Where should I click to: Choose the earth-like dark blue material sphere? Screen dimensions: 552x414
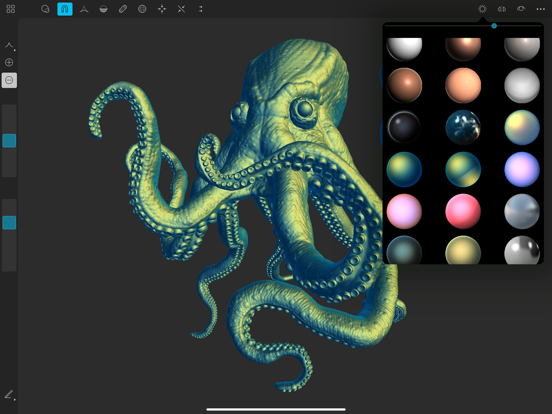click(x=463, y=127)
